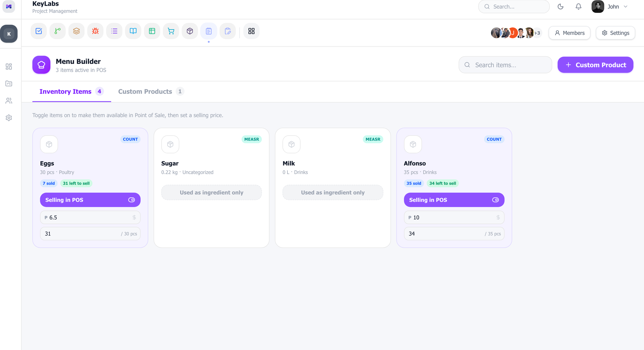Screen dimensions: 644x350
Task: Open the all apps grid icon
Action: tap(251, 31)
